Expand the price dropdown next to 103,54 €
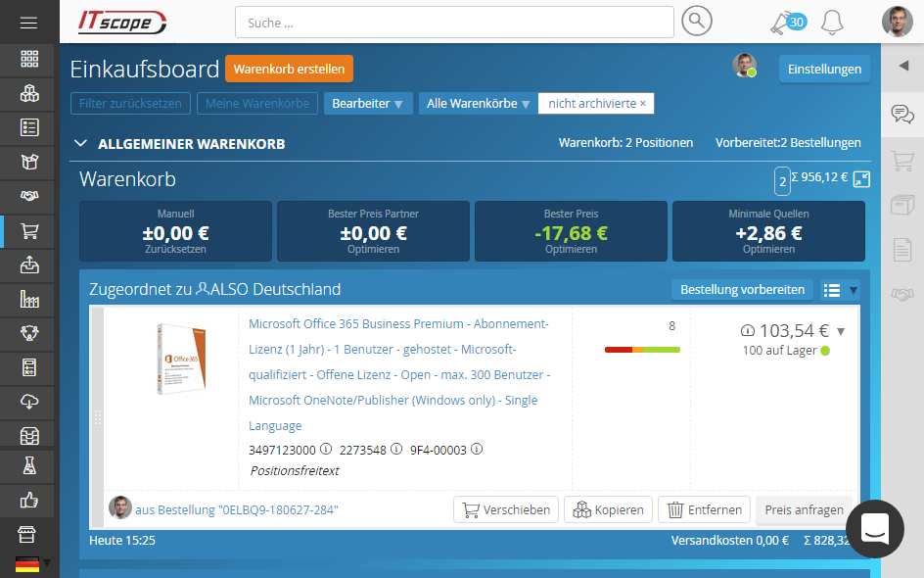 841,331
